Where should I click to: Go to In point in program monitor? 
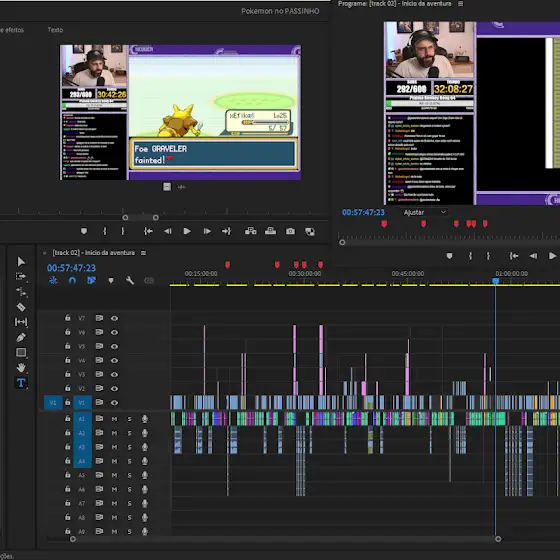click(x=514, y=256)
